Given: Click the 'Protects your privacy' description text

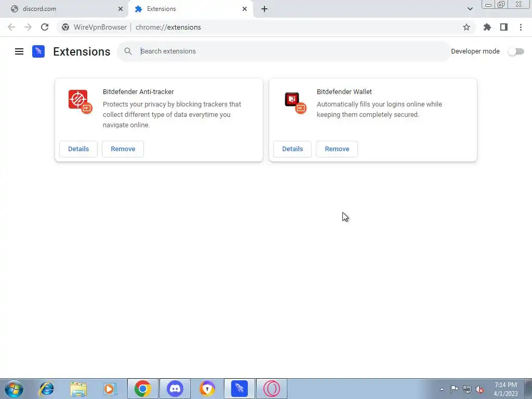Looking at the screenshot, I should coord(172,115).
